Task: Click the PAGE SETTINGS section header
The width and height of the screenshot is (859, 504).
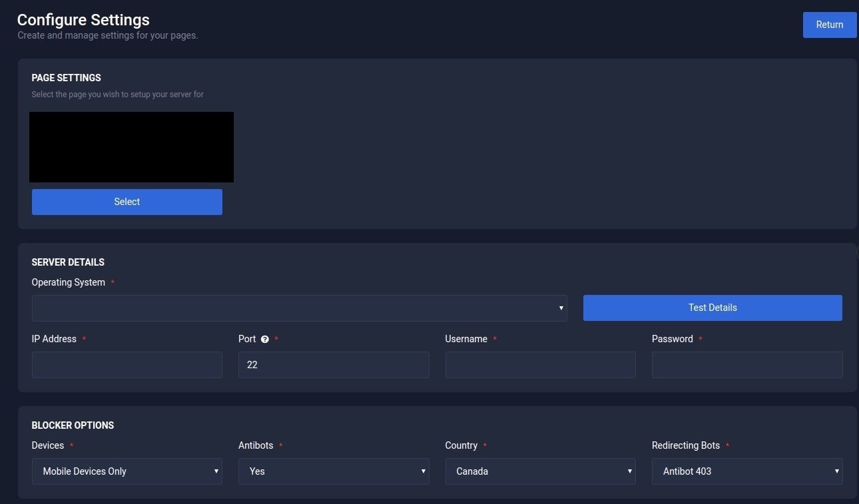Action: (66, 78)
